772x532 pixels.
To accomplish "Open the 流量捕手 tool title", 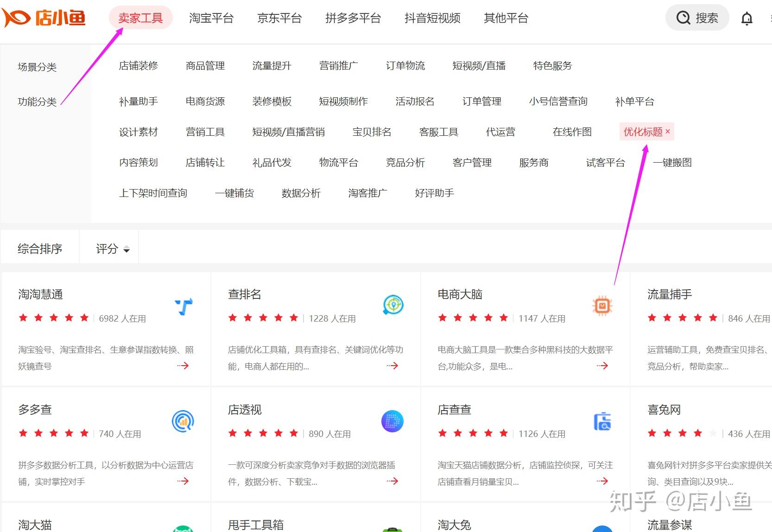I will [x=670, y=294].
